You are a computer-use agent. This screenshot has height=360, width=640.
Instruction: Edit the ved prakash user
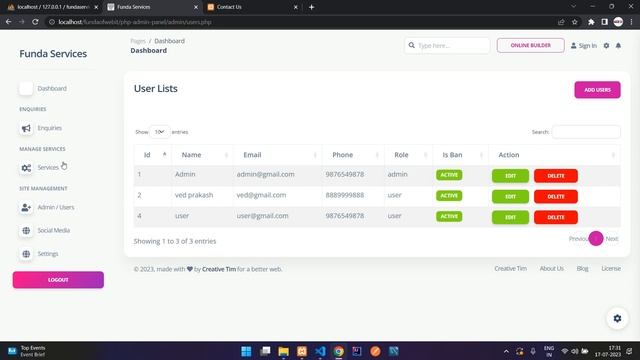tap(510, 197)
